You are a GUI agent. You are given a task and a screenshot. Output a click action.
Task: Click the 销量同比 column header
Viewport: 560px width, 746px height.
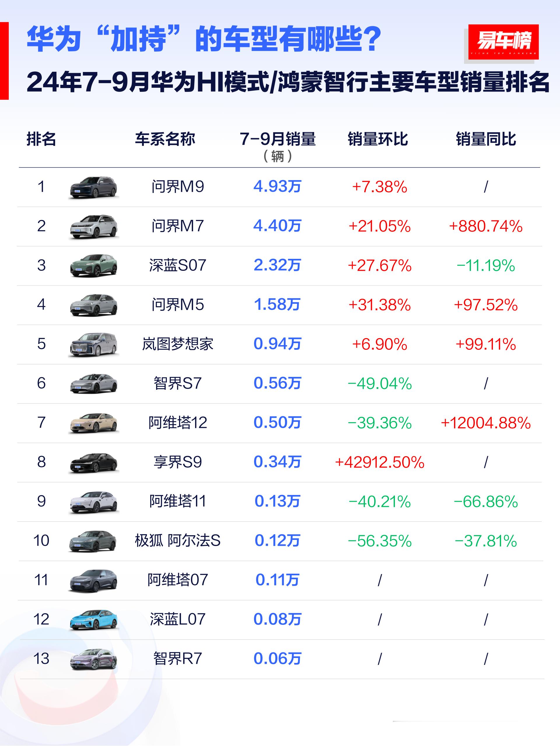coord(486,139)
